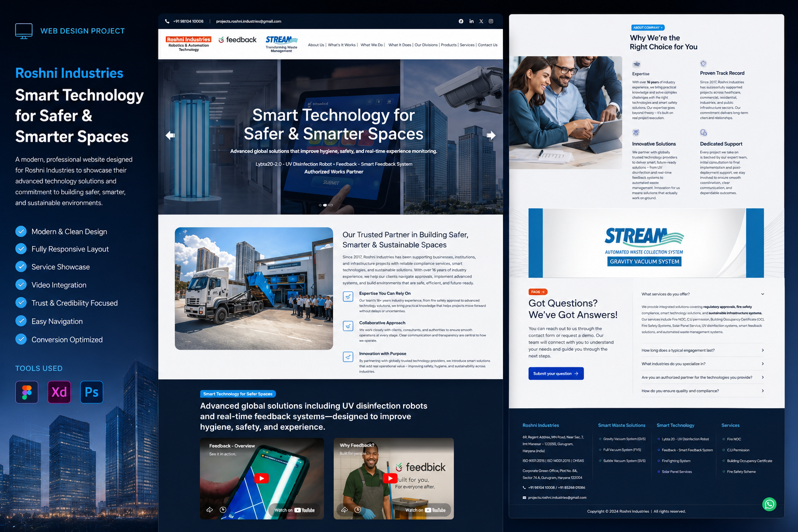The image size is (798, 532).
Task: Click the Proven Track Record badge icon
Action: tap(703, 63)
